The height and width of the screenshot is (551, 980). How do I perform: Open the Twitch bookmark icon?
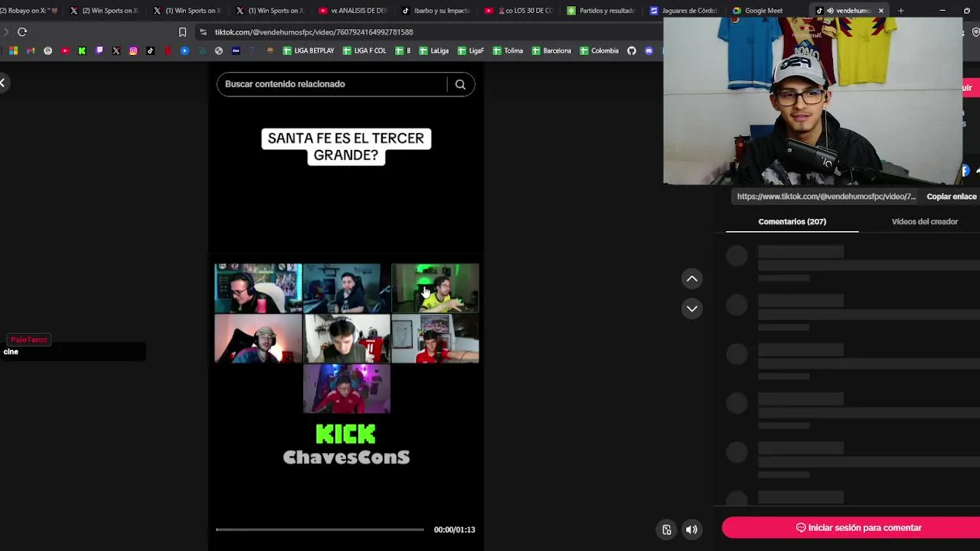tap(100, 51)
